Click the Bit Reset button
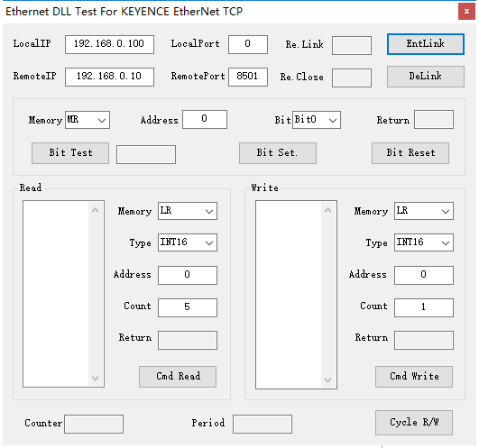479x448 pixels. point(410,153)
